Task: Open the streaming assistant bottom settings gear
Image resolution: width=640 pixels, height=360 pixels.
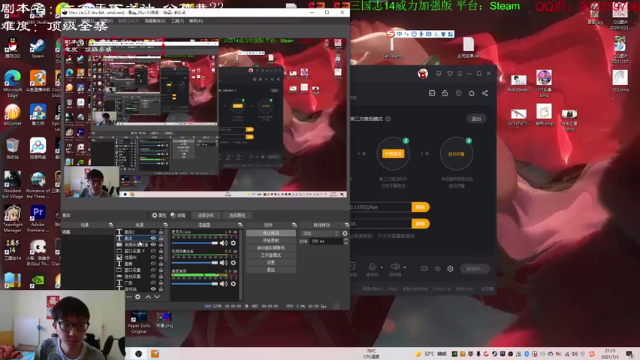Action: 450,269
